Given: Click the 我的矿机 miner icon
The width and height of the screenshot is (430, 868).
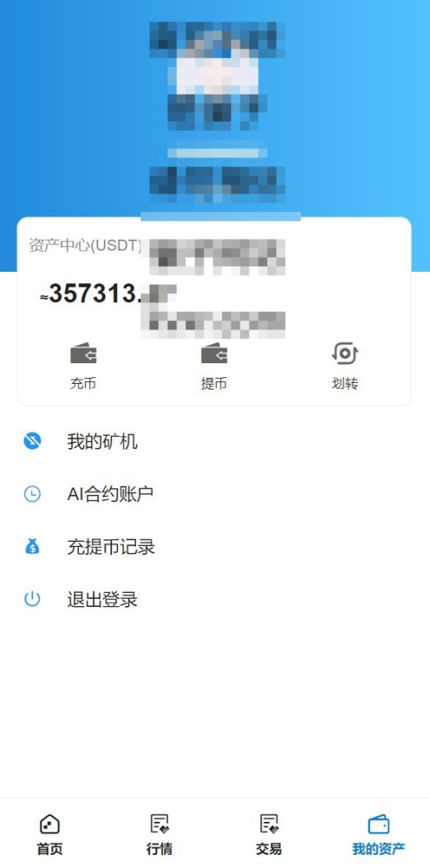Looking at the screenshot, I should (32, 441).
